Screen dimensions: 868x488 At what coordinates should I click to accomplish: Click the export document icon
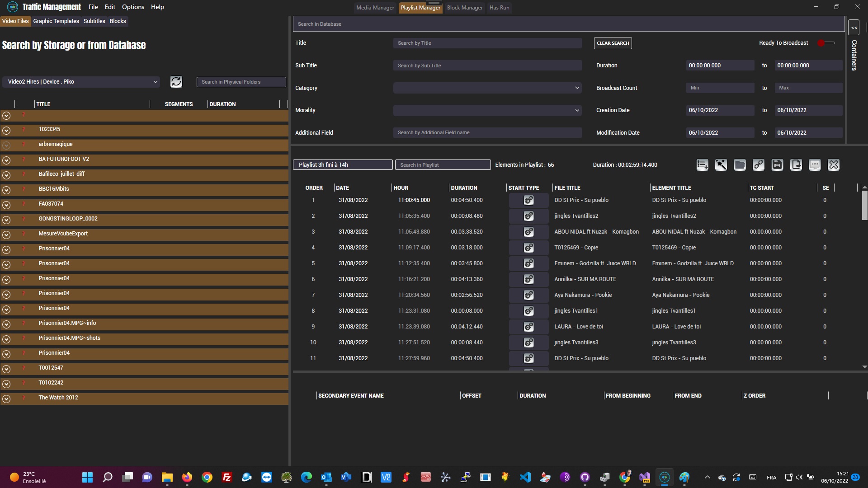(796, 165)
